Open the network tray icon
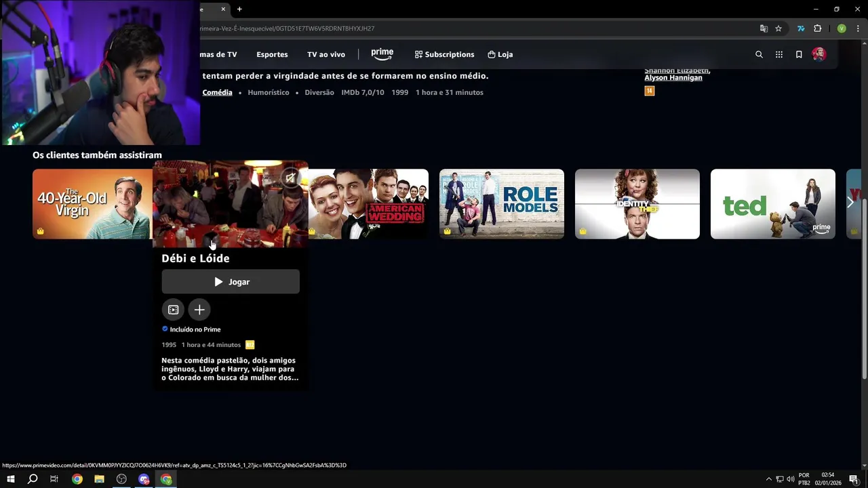 780,479
